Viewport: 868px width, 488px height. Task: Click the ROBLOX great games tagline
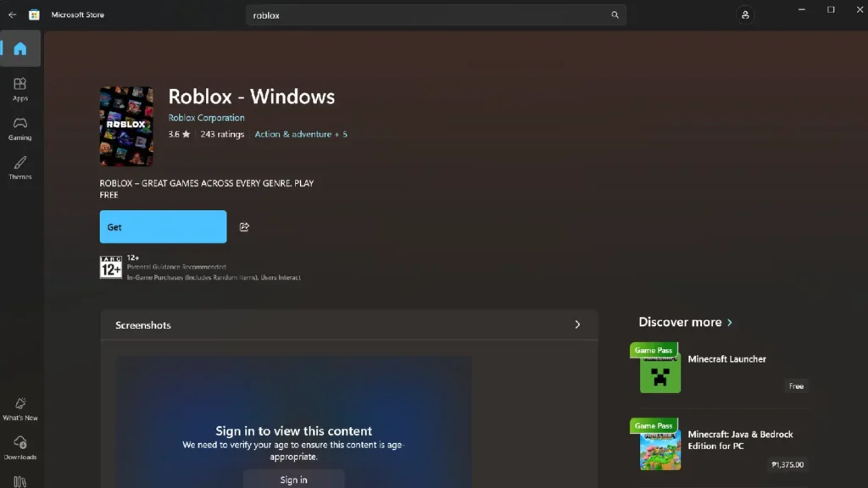[x=207, y=189]
